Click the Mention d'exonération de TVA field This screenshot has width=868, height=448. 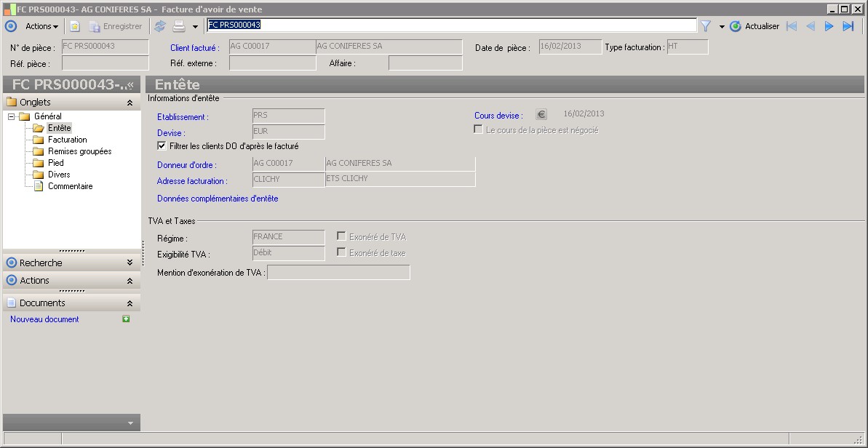[x=339, y=273]
